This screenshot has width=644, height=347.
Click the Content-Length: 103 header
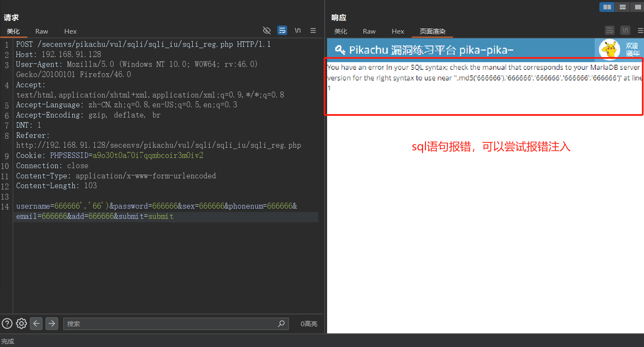(x=57, y=186)
